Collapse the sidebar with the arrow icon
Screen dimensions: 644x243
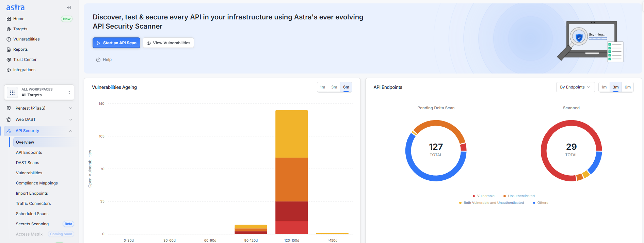click(x=69, y=7)
